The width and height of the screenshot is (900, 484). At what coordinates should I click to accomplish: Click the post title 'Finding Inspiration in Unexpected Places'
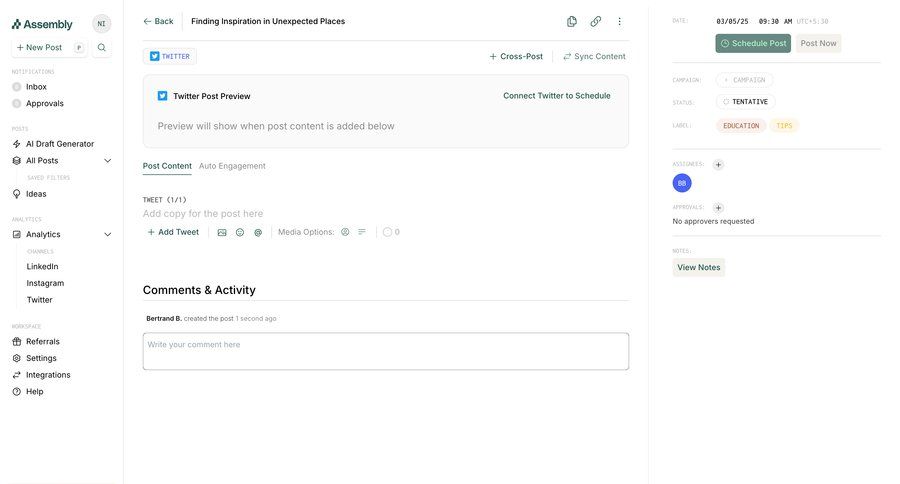click(268, 21)
